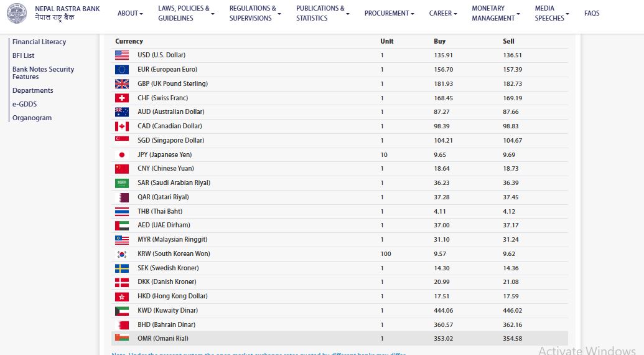Image resolution: width=644 pixels, height=355 pixels.
Task: Open the e-GDDS sidebar link
Action: [x=25, y=104]
